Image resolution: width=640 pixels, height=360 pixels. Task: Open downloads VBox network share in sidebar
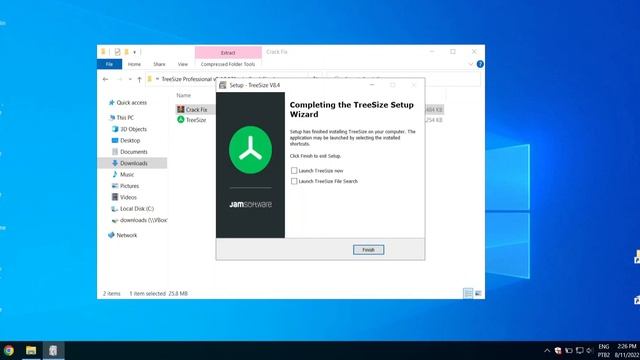pos(143,220)
